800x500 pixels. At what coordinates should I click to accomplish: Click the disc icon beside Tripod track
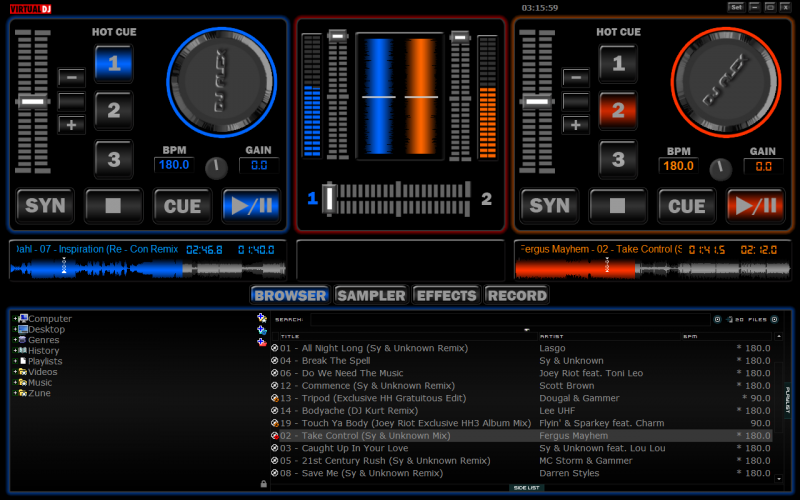(274, 398)
